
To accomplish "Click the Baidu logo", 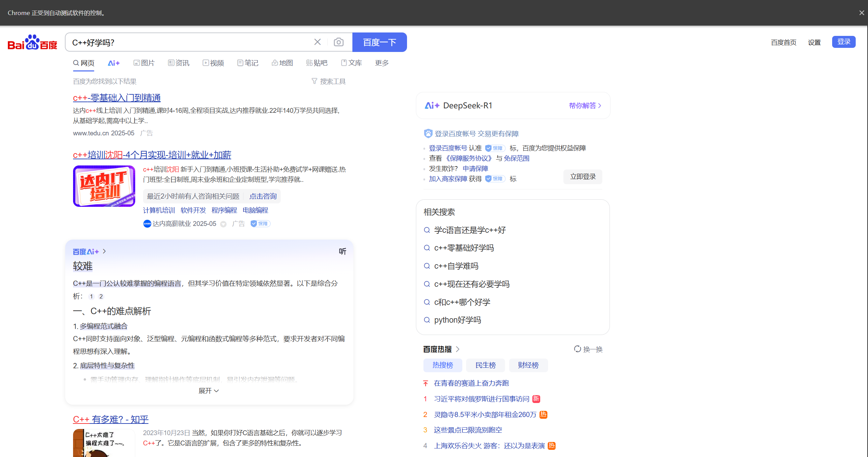I will tap(32, 43).
